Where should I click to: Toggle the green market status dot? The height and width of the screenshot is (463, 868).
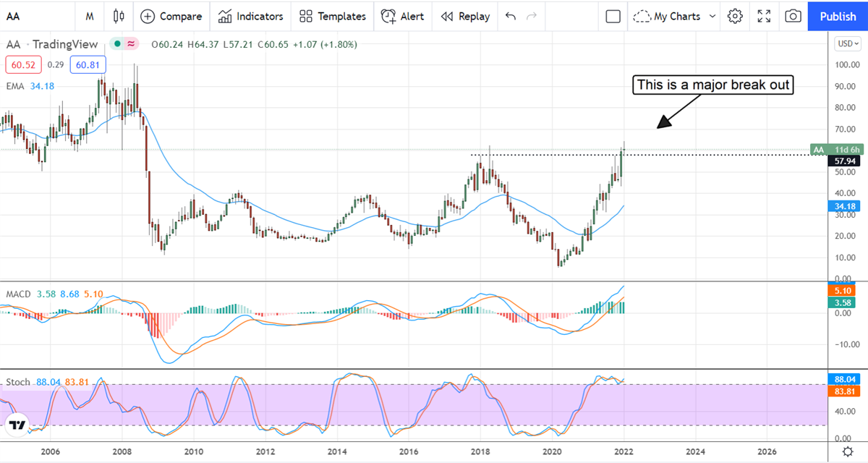116,44
